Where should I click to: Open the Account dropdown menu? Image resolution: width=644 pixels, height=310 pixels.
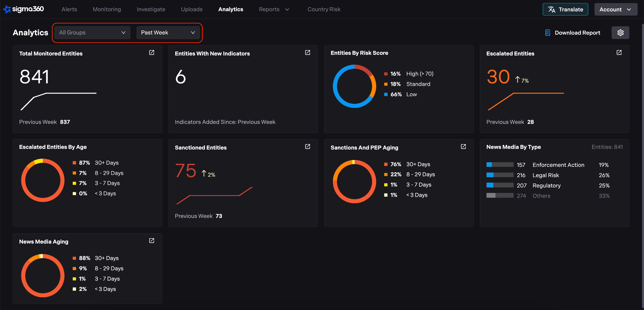point(615,9)
